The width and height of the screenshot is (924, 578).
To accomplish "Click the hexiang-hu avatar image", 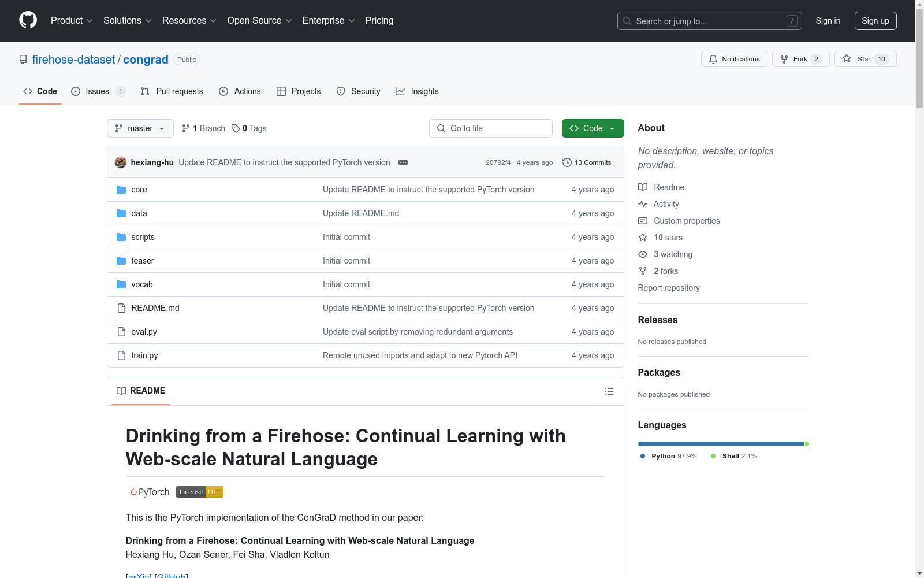I will (121, 162).
